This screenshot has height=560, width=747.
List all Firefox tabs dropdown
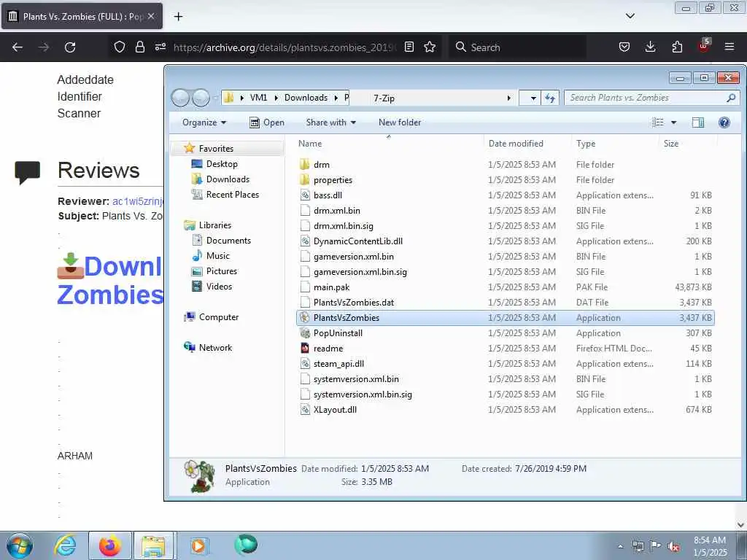click(x=630, y=16)
